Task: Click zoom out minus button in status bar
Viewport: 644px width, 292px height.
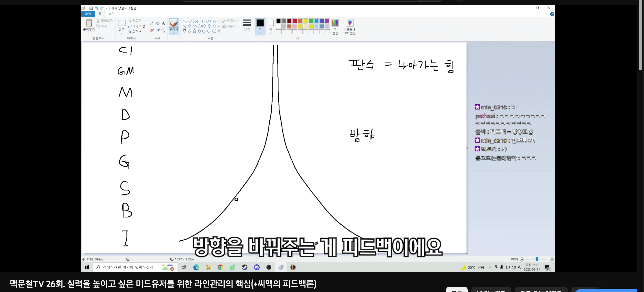Action: tap(522, 259)
